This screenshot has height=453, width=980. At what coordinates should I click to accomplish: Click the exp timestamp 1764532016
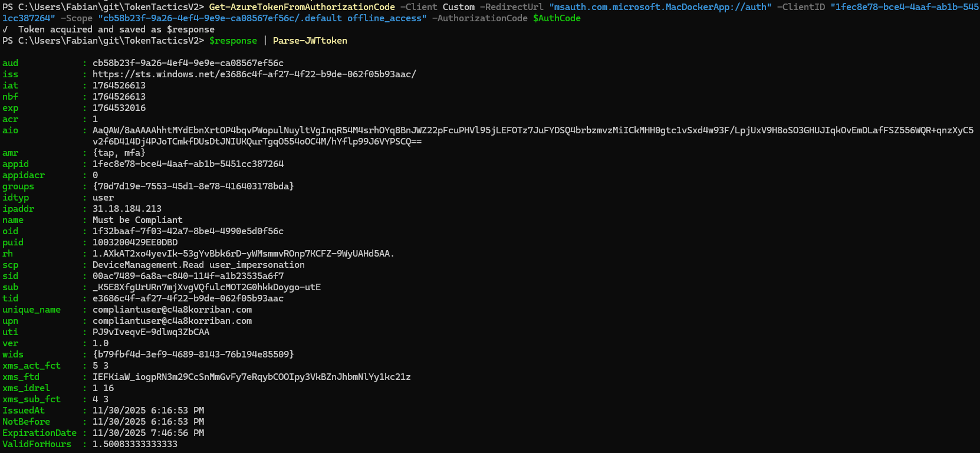(x=119, y=108)
